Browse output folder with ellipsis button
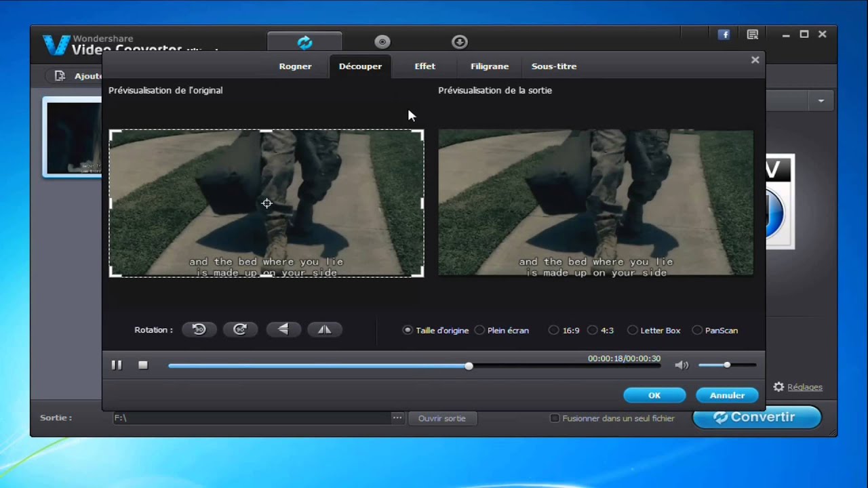 [x=397, y=418]
